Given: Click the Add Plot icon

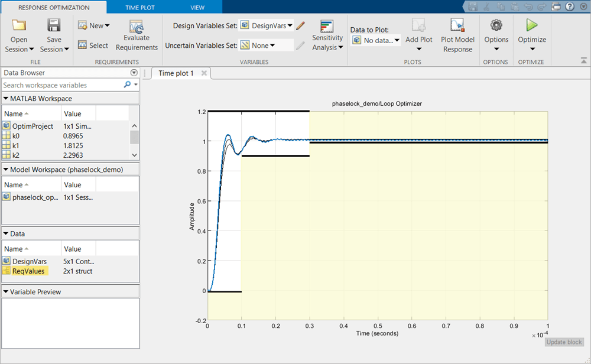Looking at the screenshot, I should [419, 25].
